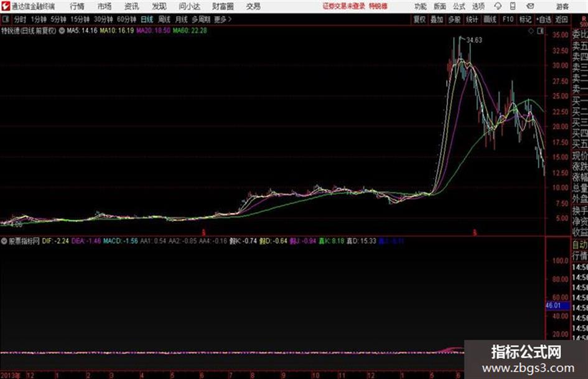Open F10 company info

[x=508, y=19]
